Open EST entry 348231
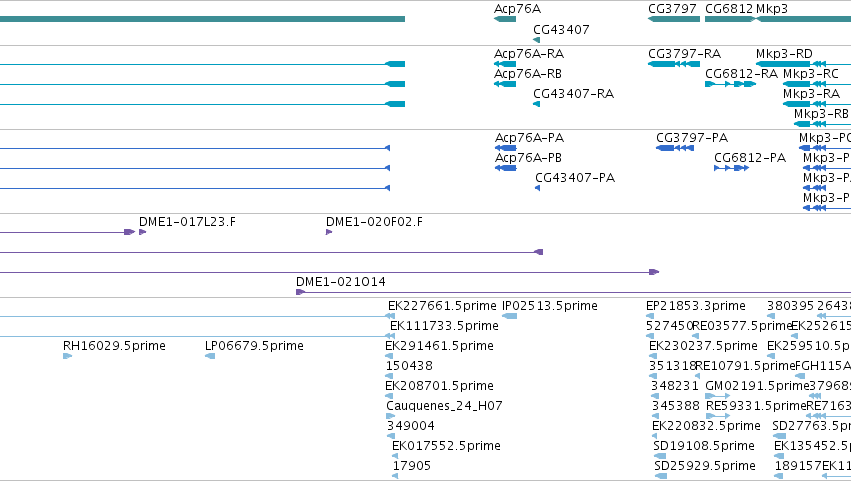Image resolution: width=851 pixels, height=481 pixels. [675, 387]
